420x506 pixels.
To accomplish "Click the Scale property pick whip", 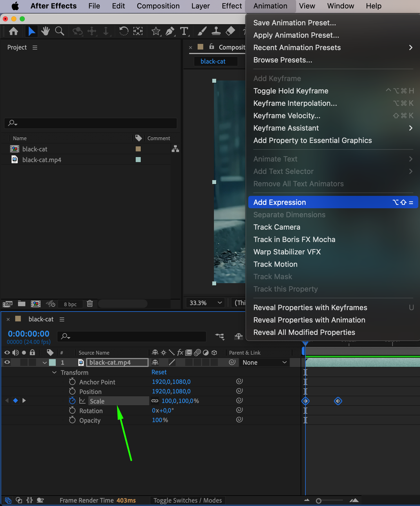I will 239,400.
